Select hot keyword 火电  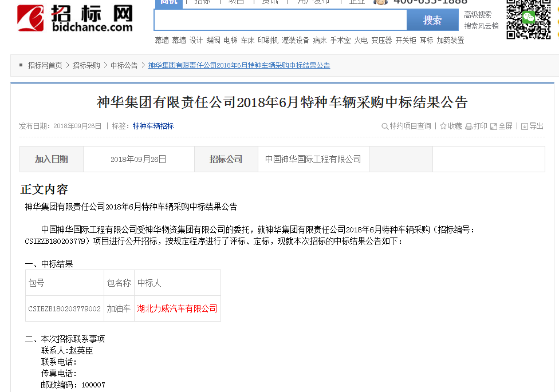361,40
